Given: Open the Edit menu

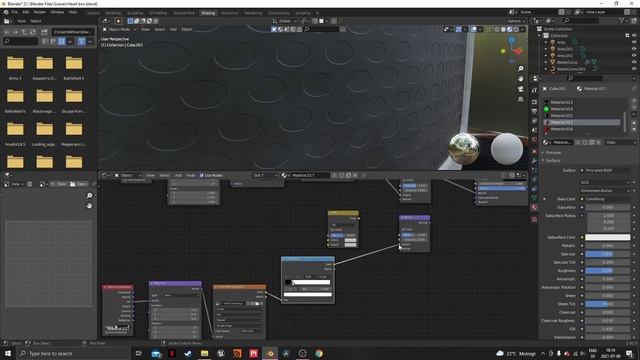Looking at the screenshot, I should point(26,12).
